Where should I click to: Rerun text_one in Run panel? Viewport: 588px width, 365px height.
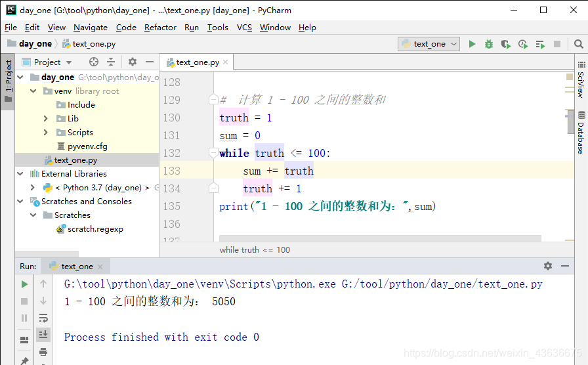(x=24, y=284)
